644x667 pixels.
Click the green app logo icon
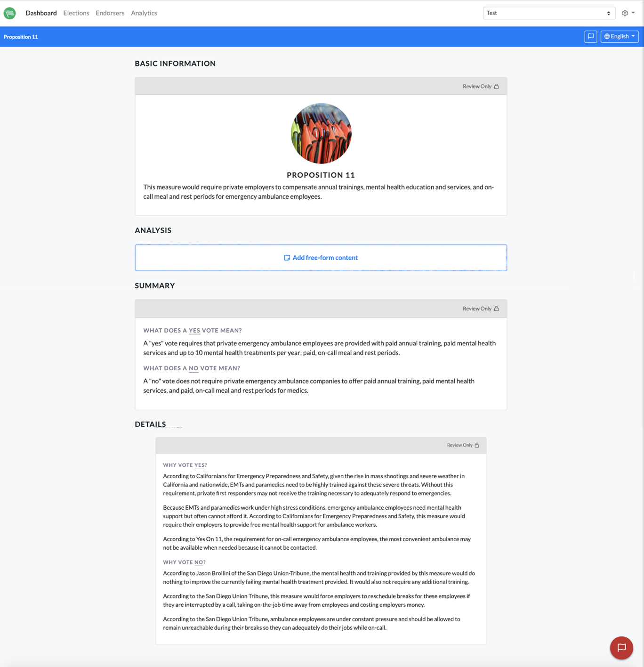pyautogui.click(x=9, y=13)
